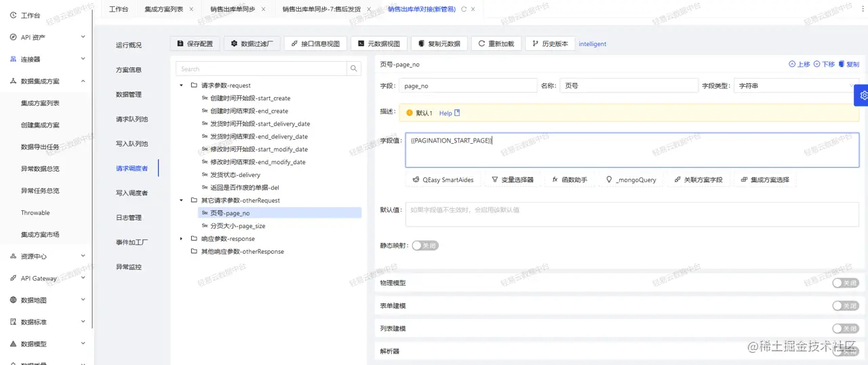Close the 销售出库单同步-7:售后发货 tab

(x=369, y=9)
